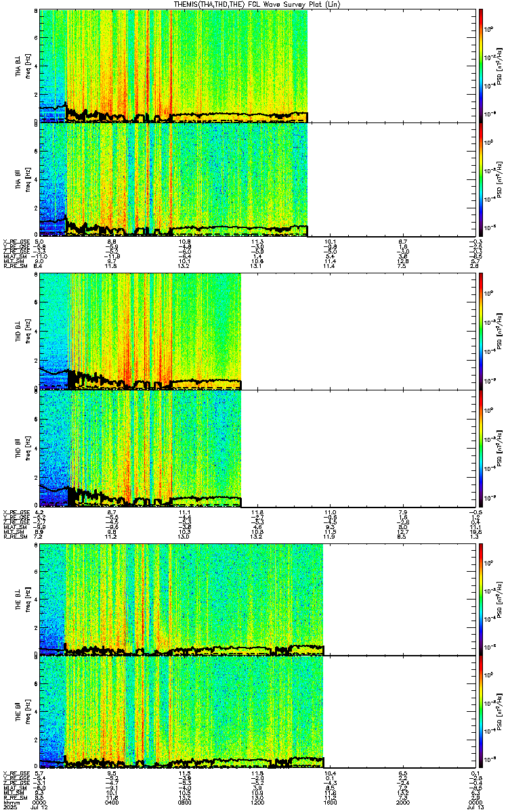The height and width of the screenshot is (812, 508).
Task: Click the 1600 time tick label
Action: point(330,803)
